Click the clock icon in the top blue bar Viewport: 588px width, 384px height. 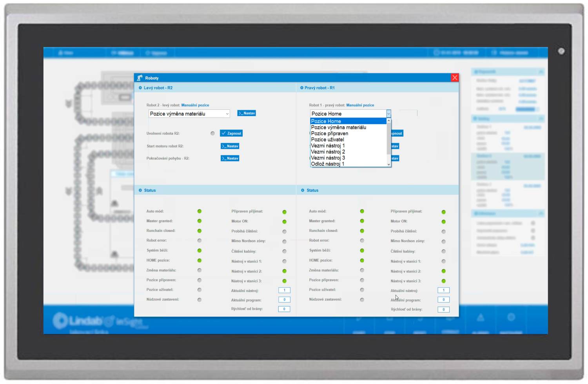pyautogui.click(x=436, y=53)
